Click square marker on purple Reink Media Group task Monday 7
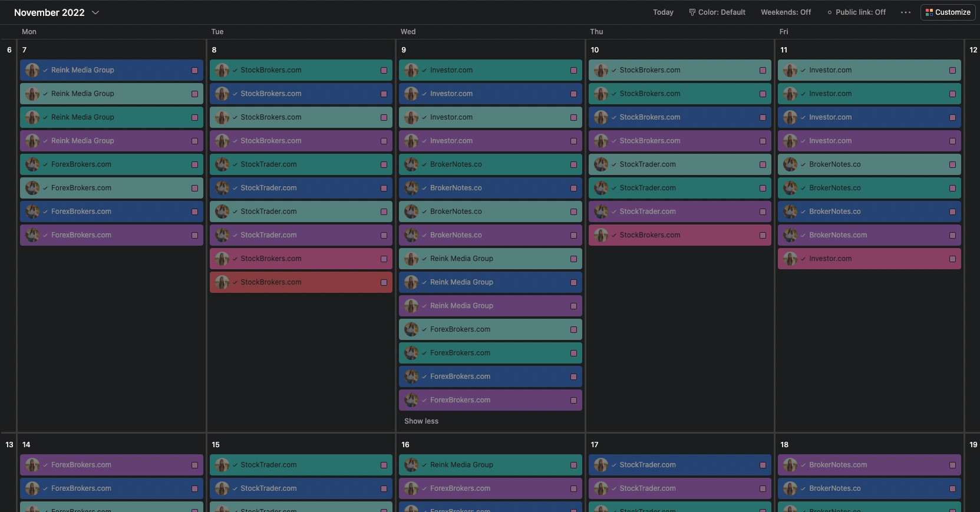The width and height of the screenshot is (980, 512). (x=194, y=141)
